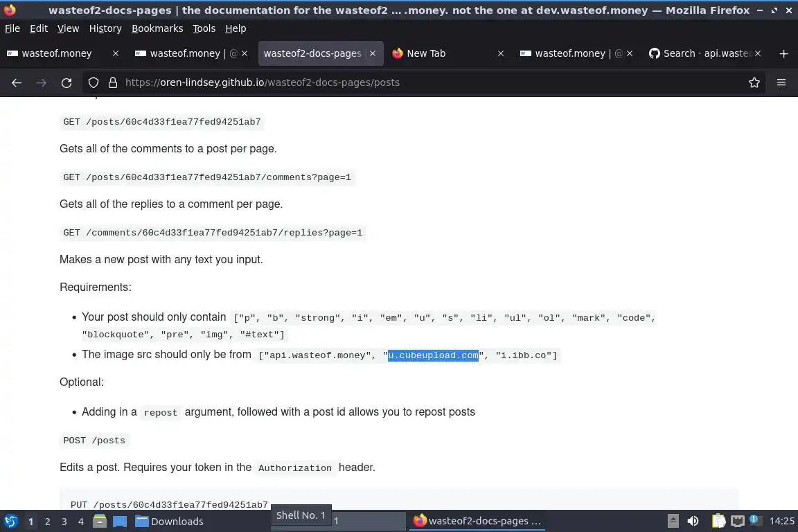This screenshot has height=532, width=798.
Task: Click the blue desktop taskbar icon
Action: coord(120,522)
